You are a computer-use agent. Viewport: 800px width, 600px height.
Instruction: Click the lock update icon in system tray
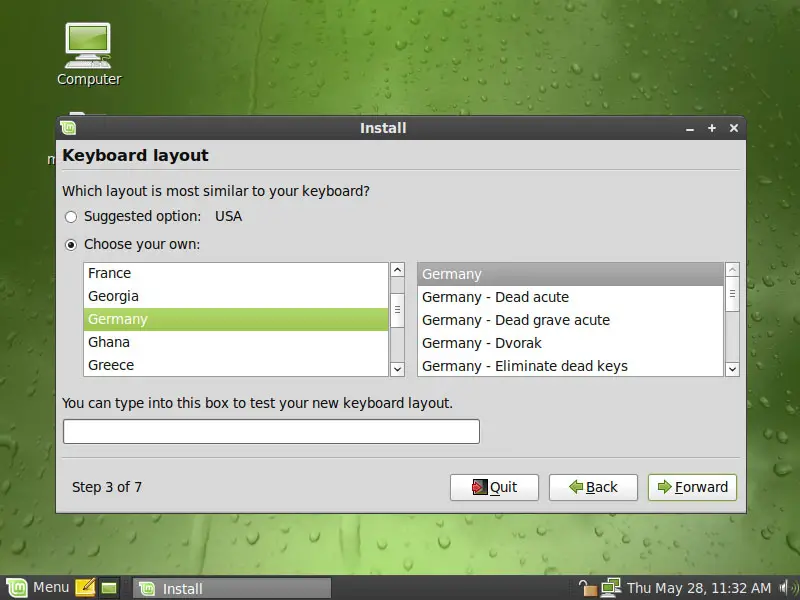[587, 588]
